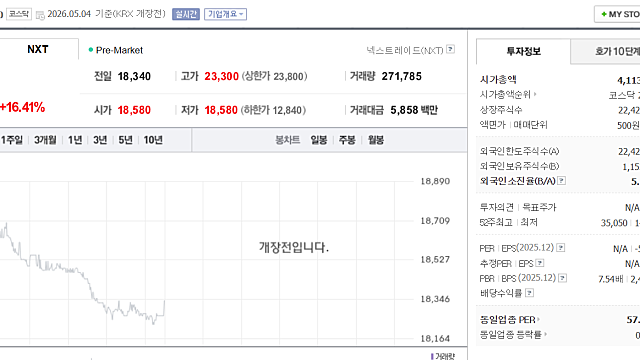The width and height of the screenshot is (640, 360).
Task: Open the 투자의견 목표주가 link
Action: coord(518,207)
